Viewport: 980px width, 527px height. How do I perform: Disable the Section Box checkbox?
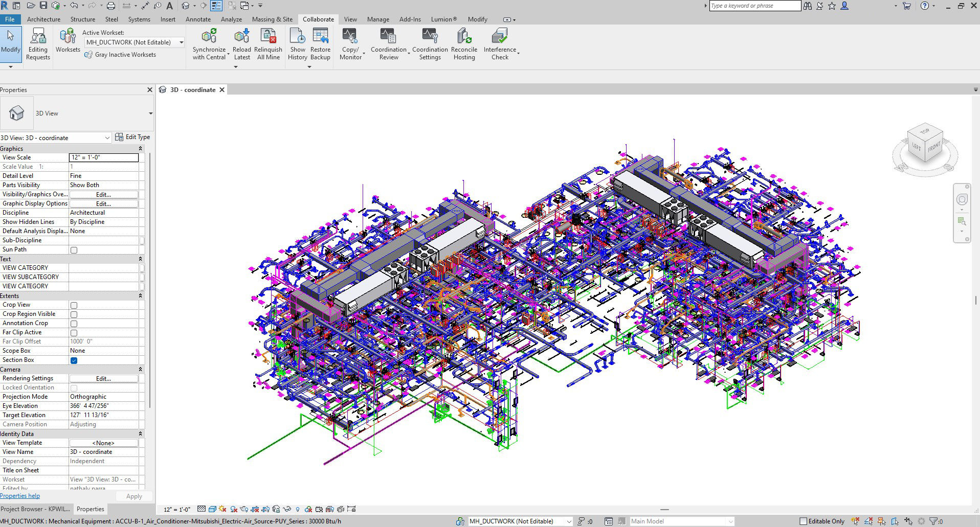74,360
